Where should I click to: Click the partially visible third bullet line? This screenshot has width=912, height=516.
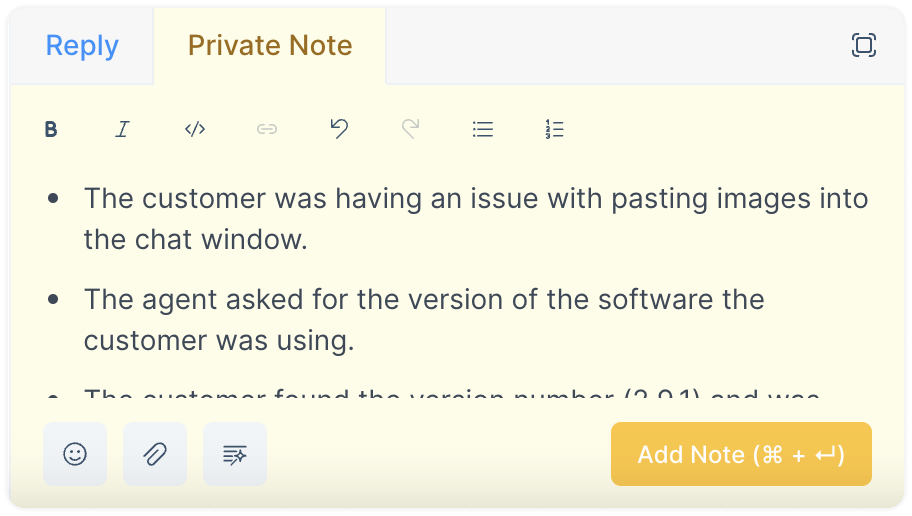(451, 394)
